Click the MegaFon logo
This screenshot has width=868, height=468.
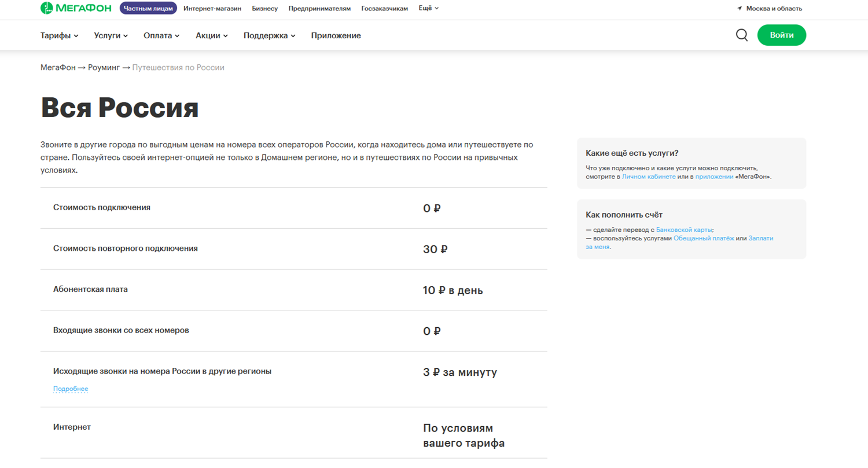click(x=77, y=8)
